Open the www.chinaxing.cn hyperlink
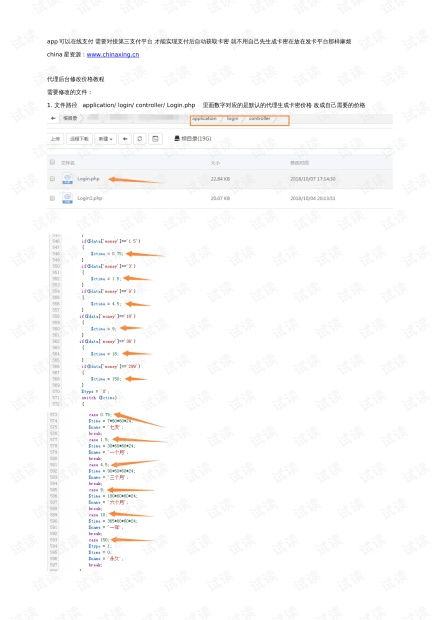440x620 pixels. pyautogui.click(x=113, y=55)
